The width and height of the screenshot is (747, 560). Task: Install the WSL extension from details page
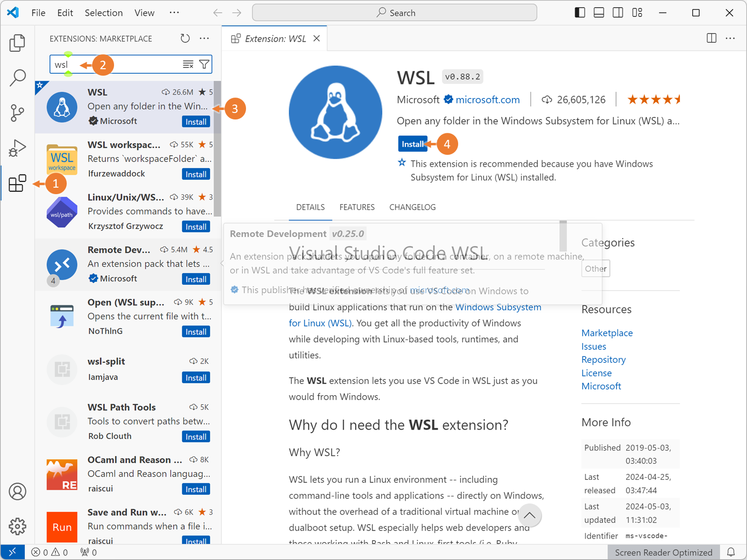coord(413,144)
